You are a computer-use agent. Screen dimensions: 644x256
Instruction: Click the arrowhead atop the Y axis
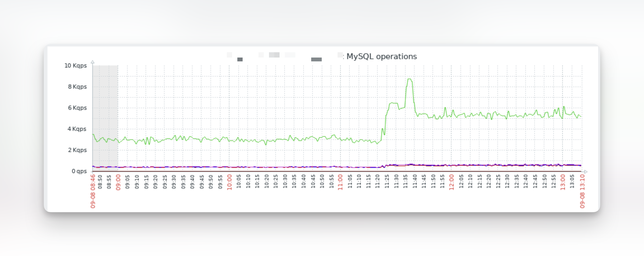93,62
